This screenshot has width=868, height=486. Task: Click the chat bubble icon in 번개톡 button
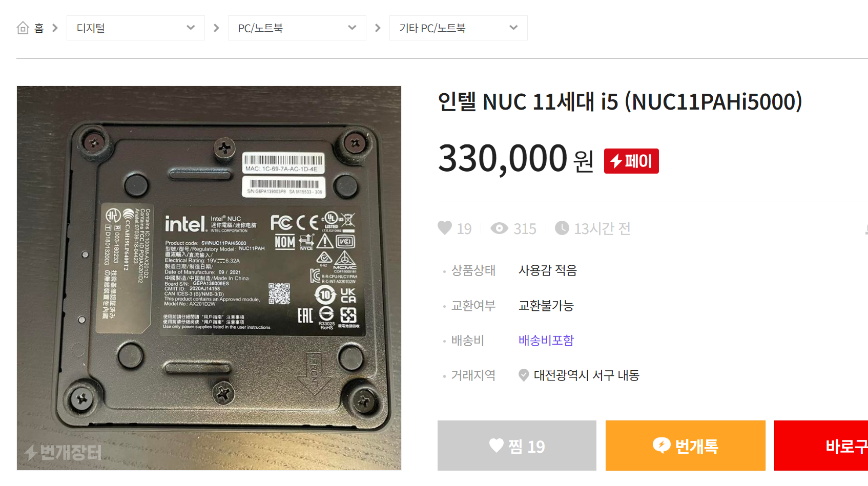662,445
